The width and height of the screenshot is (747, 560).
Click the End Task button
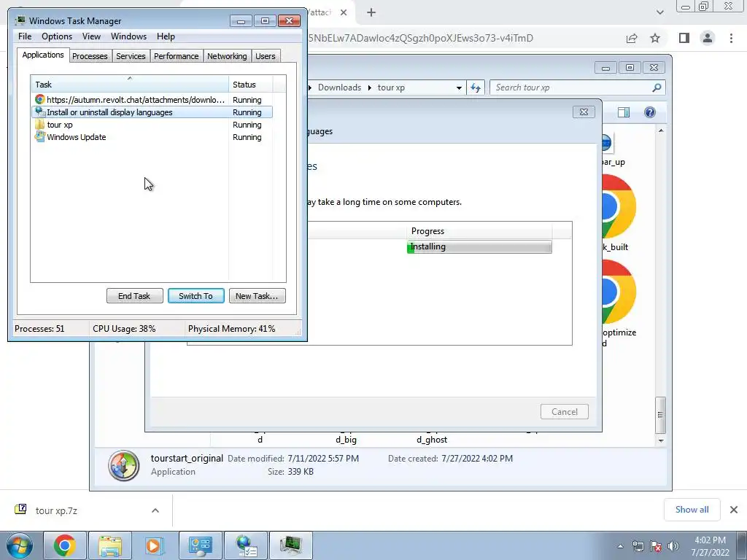pos(134,296)
